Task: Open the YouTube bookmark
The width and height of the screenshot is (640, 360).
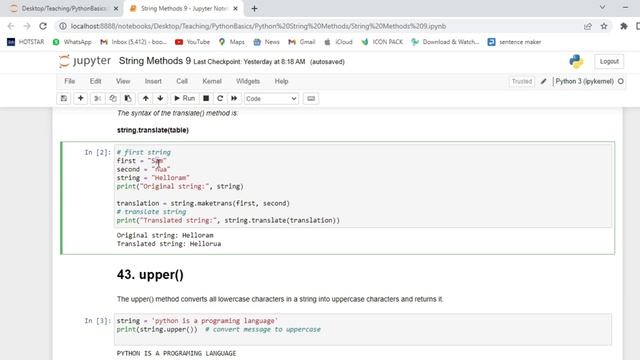Action: point(192,42)
